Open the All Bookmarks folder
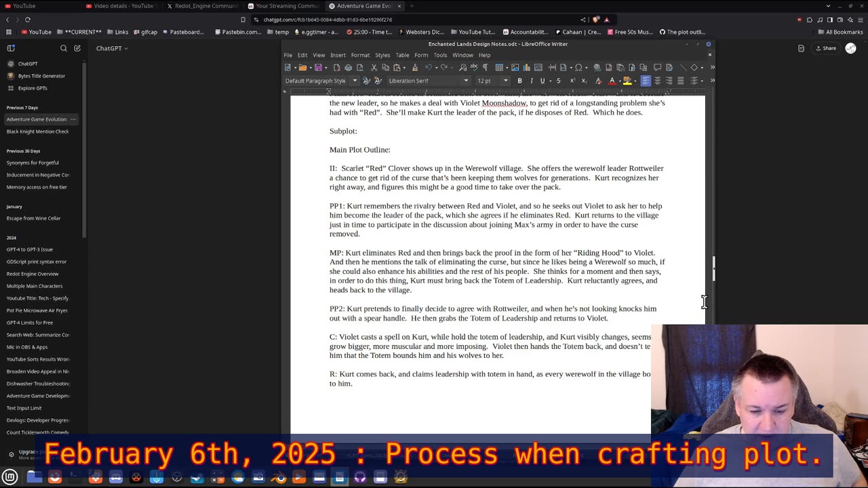This screenshot has width=868, height=488. click(839, 32)
